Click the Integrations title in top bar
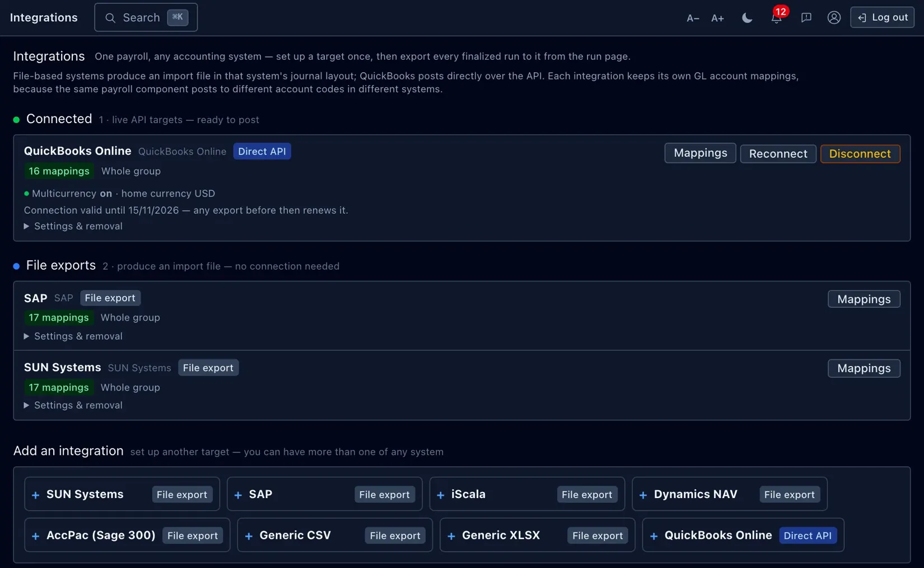The image size is (924, 568). coord(44,17)
